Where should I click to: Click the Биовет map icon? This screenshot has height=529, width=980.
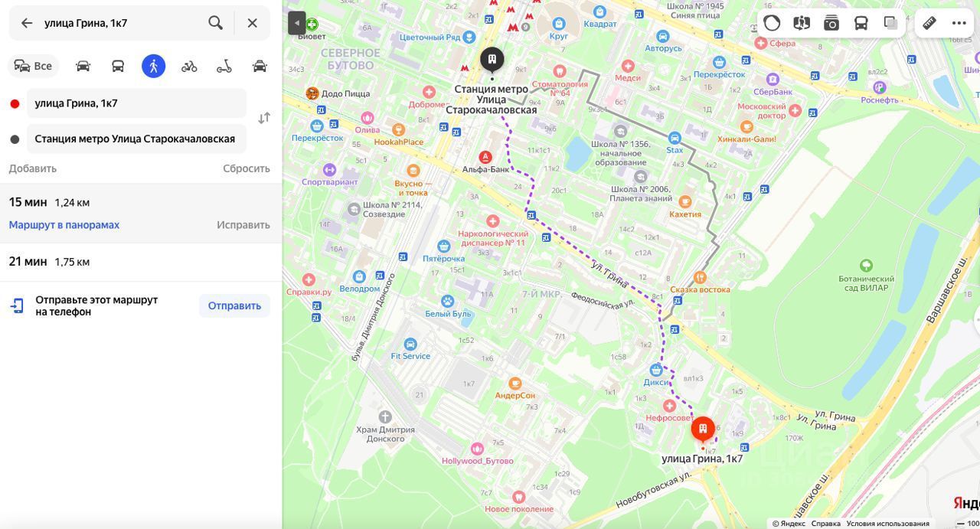click(x=312, y=24)
